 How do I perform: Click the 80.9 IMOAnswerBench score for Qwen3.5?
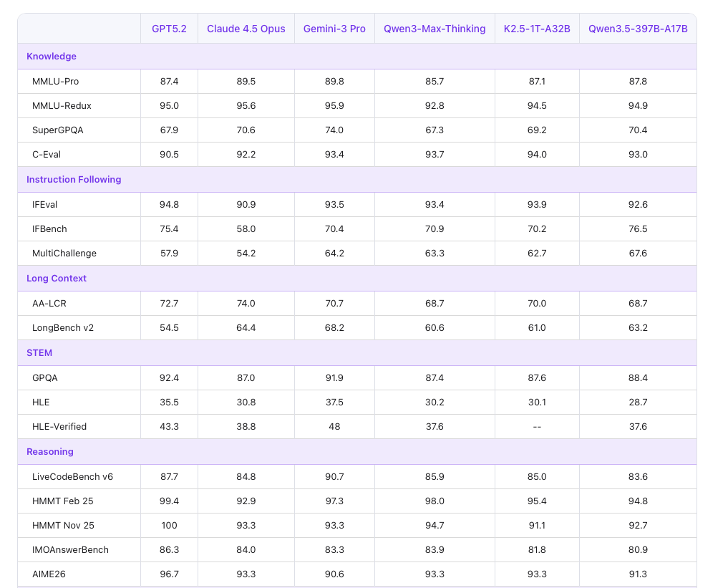[x=638, y=550]
